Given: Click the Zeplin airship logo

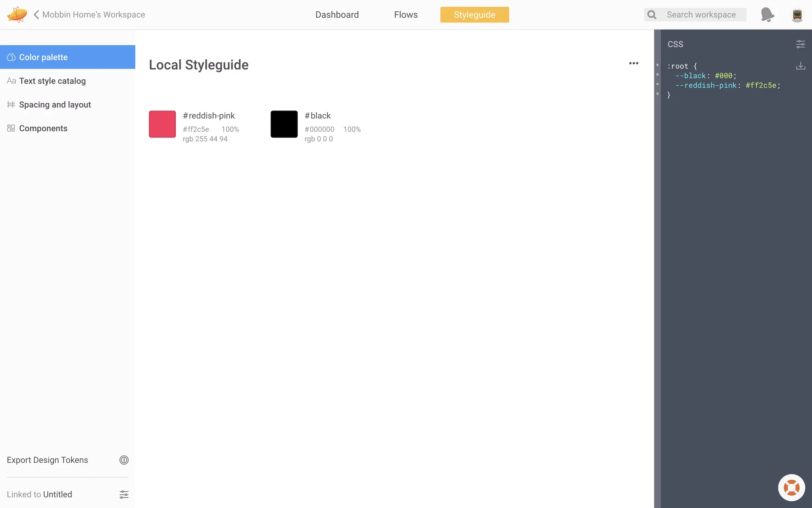Looking at the screenshot, I should click(x=17, y=14).
